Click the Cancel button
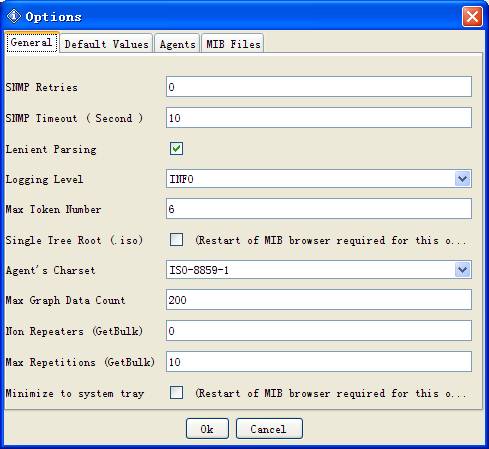Image resolution: width=489 pixels, height=449 pixels. click(269, 429)
